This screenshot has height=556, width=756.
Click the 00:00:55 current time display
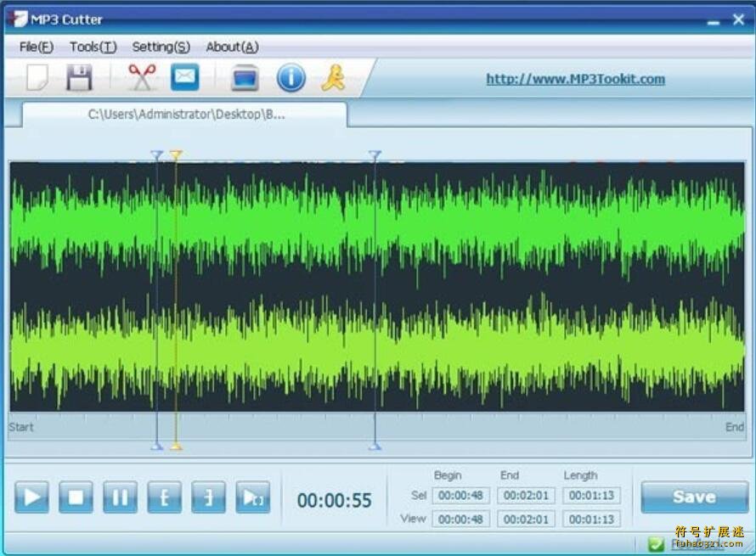pos(334,501)
